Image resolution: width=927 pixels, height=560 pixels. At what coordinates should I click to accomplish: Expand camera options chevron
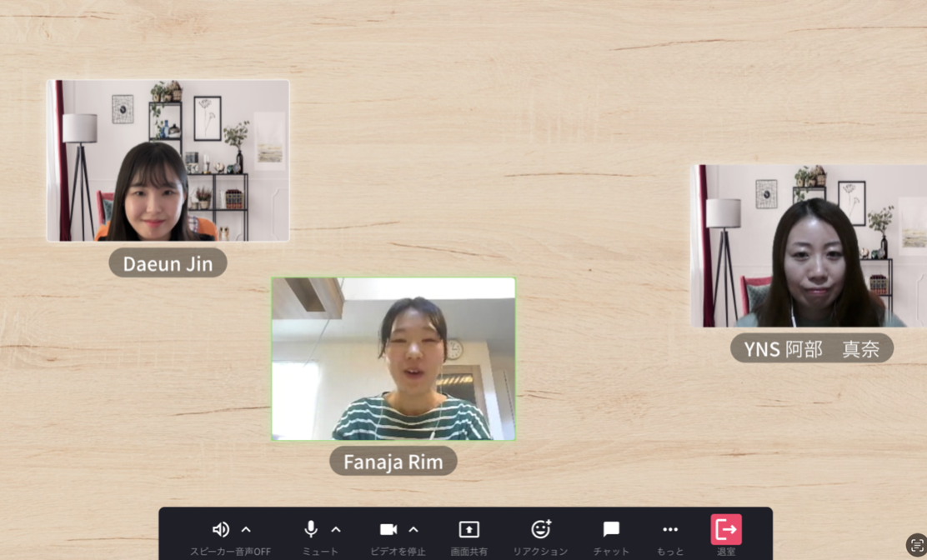[x=413, y=529]
